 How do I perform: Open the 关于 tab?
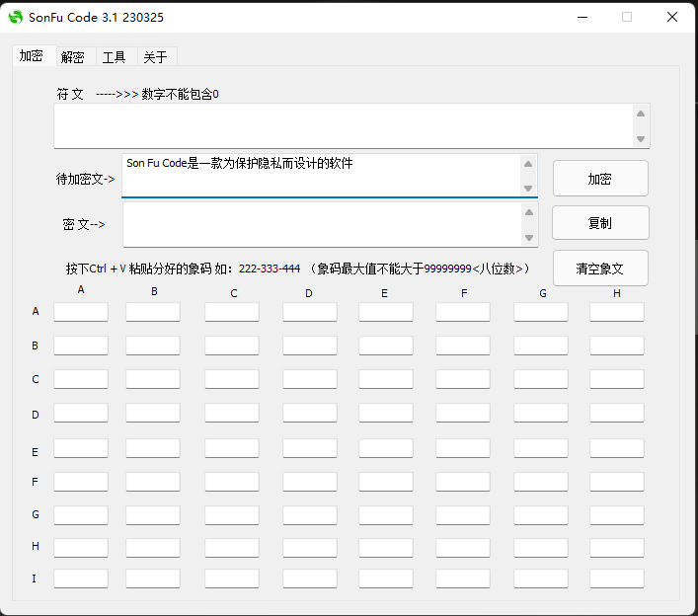pos(155,57)
